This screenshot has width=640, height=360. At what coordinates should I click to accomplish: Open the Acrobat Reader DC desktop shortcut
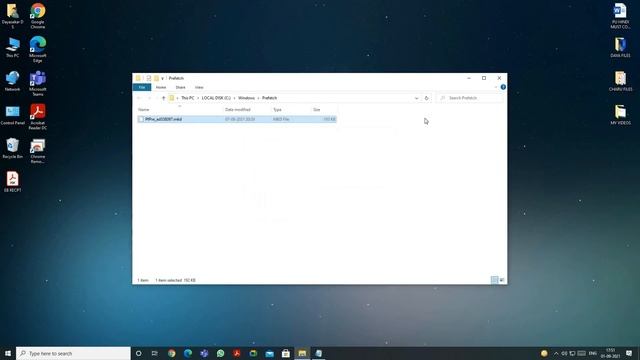[38, 117]
